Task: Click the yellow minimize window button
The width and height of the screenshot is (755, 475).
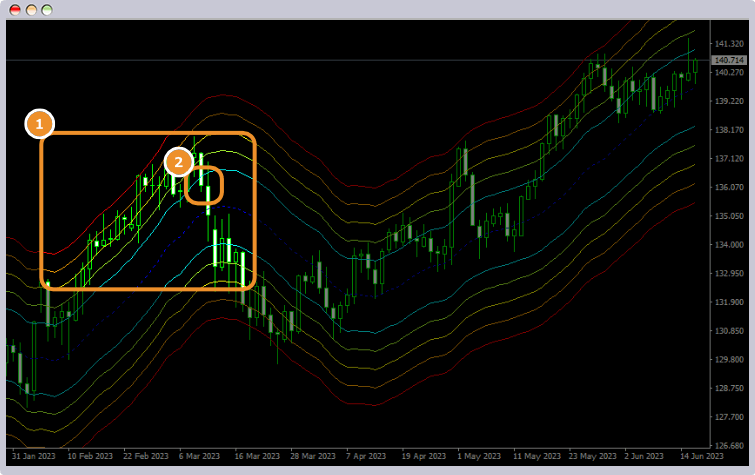Action: pyautogui.click(x=31, y=10)
